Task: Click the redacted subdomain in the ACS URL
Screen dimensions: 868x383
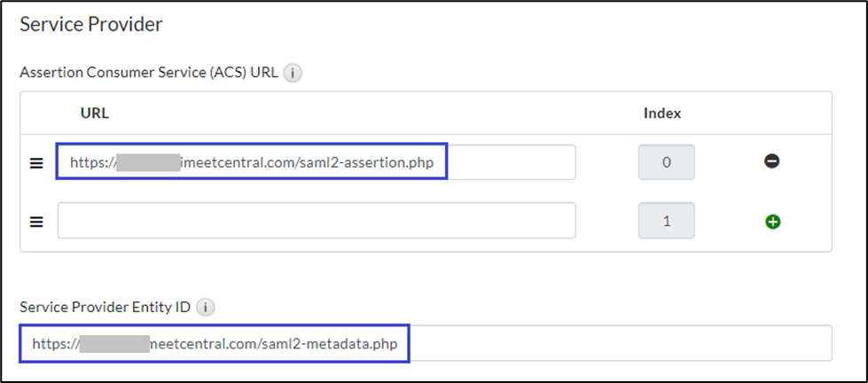Action: 146,162
